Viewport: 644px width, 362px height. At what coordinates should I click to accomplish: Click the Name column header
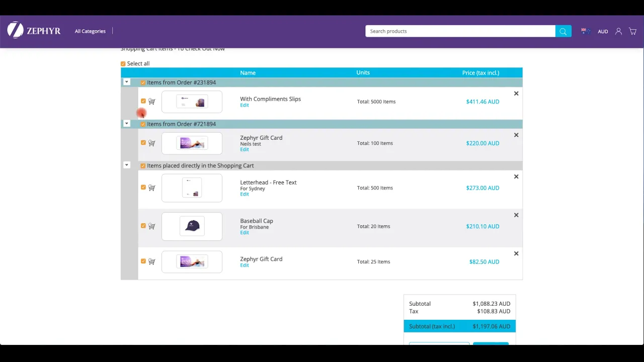pos(248,73)
